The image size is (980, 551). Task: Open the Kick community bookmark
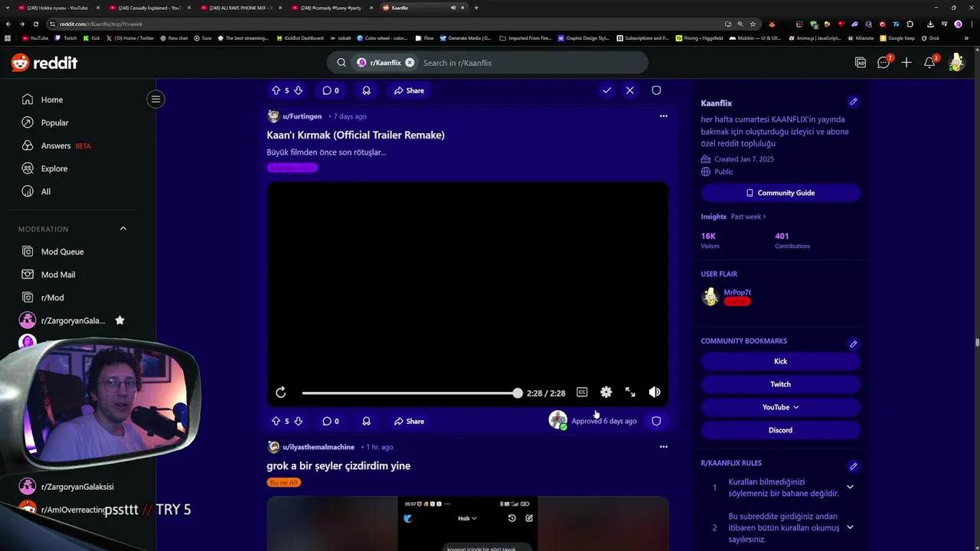coord(780,361)
